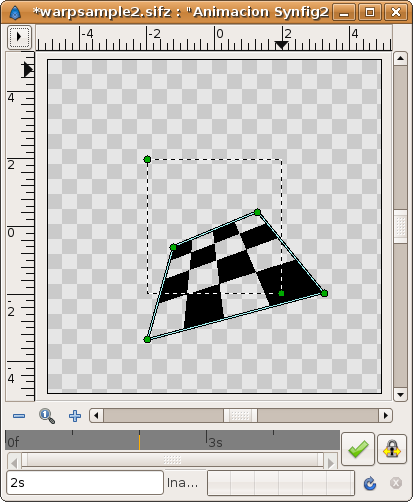Click the vertical ruler pointer marker

(28, 70)
